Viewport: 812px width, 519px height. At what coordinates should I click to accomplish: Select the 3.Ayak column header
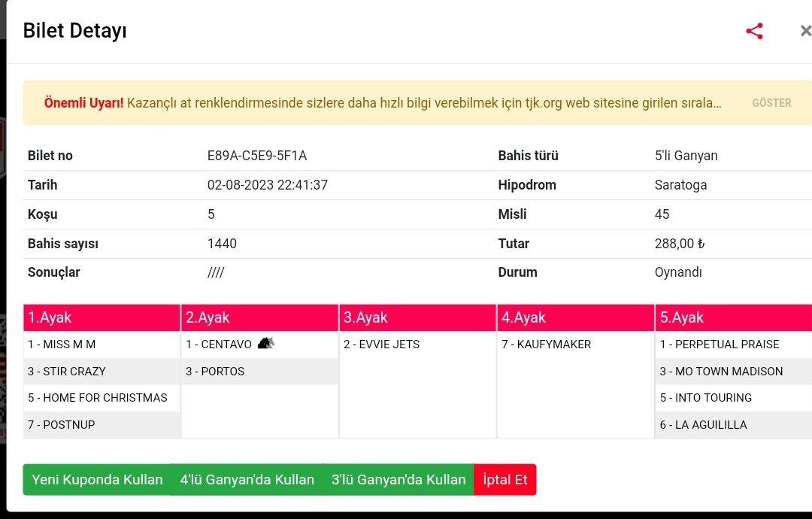pos(418,317)
